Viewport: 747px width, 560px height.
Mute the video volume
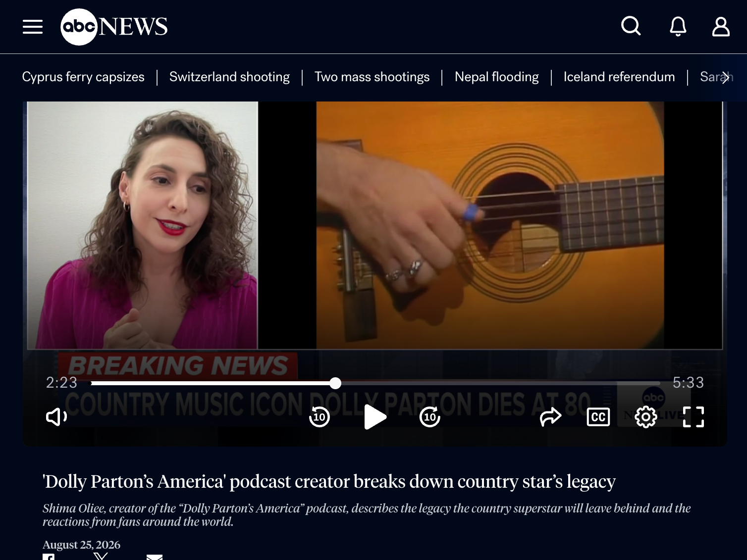(x=56, y=417)
